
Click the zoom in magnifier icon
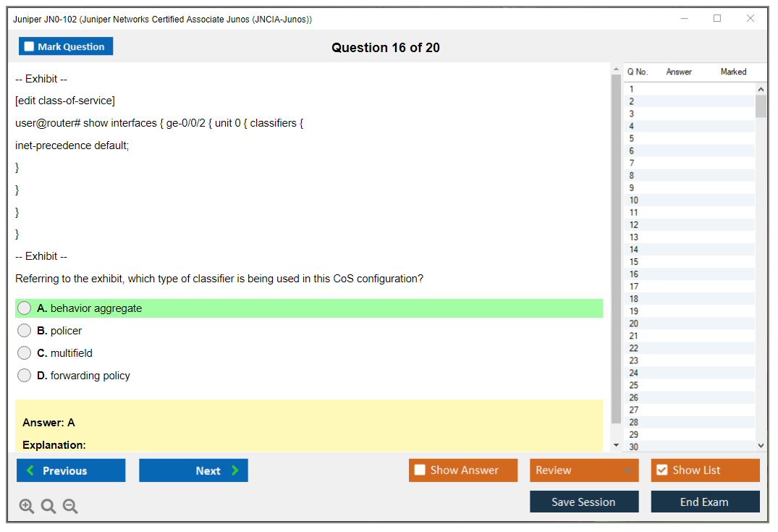tap(27, 507)
